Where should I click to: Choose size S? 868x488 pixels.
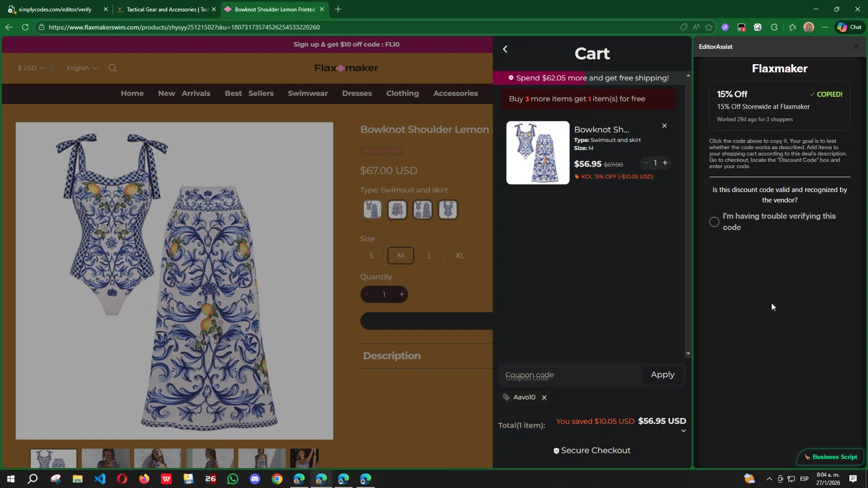pos(372,256)
